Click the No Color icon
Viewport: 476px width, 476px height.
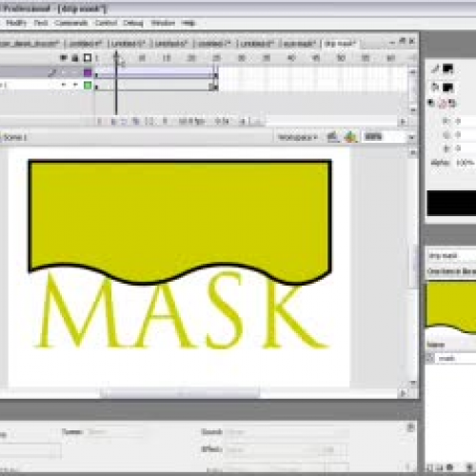[442, 103]
